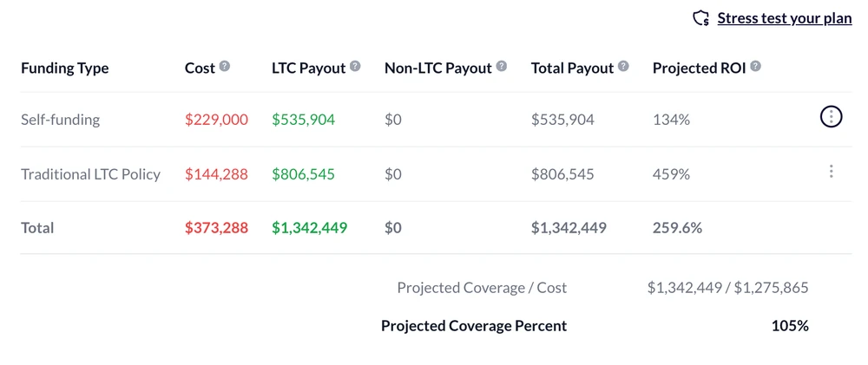Open the Self-funding row options menu

point(831,117)
